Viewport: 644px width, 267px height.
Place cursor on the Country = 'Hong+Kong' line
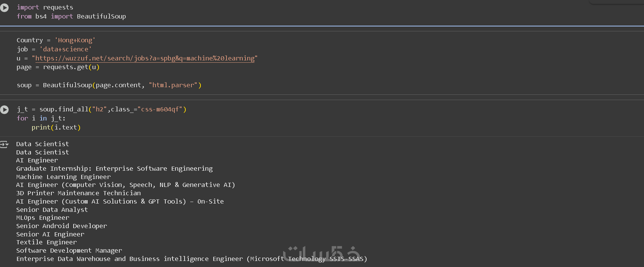[56, 40]
